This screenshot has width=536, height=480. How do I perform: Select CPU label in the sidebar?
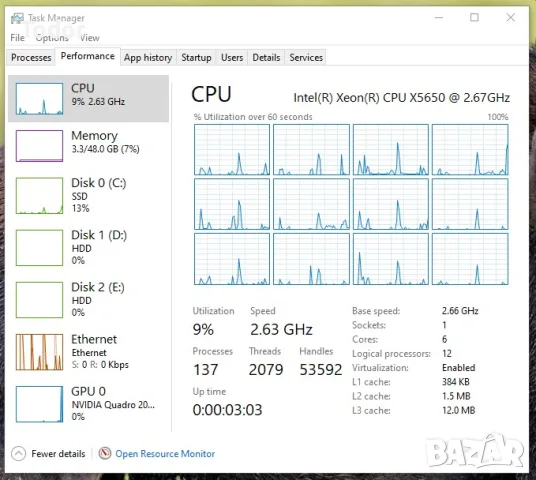(83, 88)
